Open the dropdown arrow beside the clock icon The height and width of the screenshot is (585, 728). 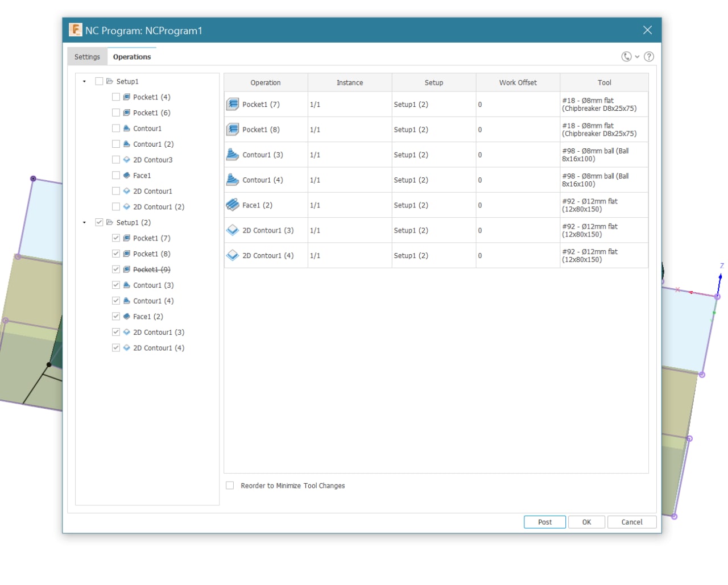[x=637, y=56]
